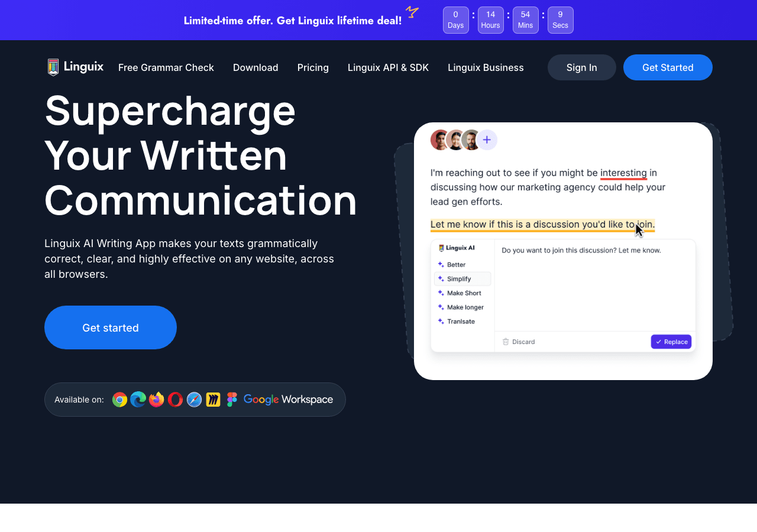
Task: Open Linguix API & SDK link
Action: 388,67
